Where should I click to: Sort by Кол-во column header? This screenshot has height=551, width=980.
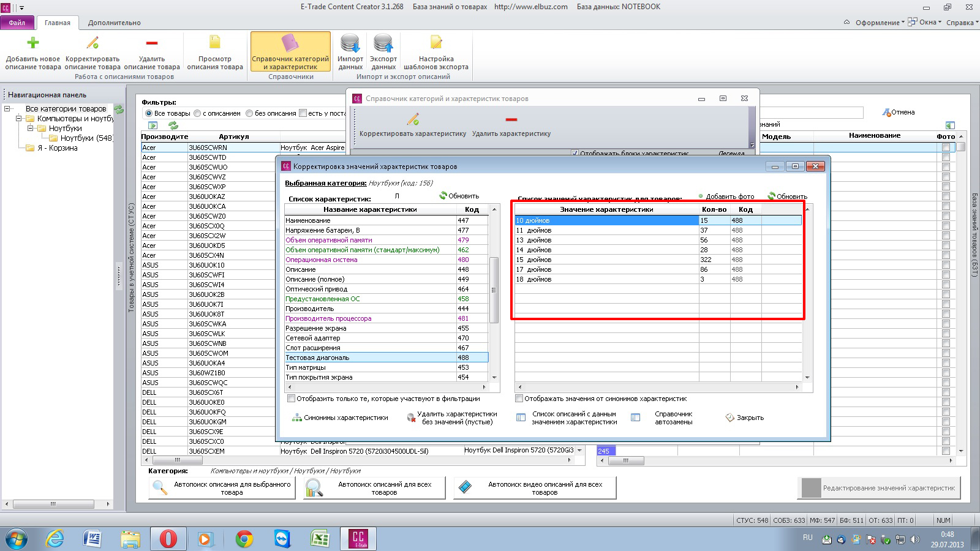click(x=714, y=209)
